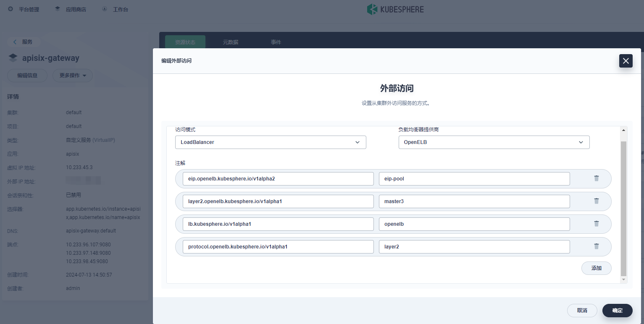Click the 外部访问 dialog heading
644x324 pixels.
click(397, 88)
